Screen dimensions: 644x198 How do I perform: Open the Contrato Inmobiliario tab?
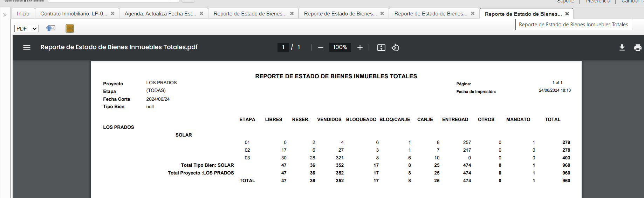(74, 14)
